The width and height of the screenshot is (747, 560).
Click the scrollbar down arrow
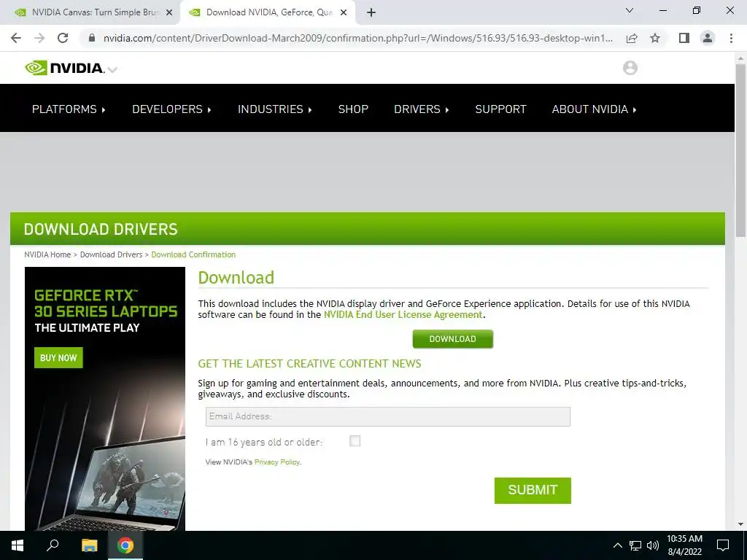[740, 524]
